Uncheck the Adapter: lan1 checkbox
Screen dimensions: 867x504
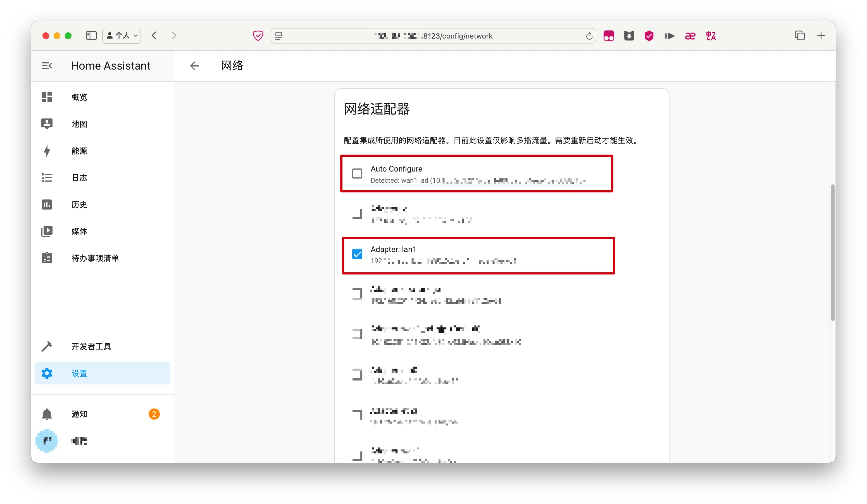pos(357,254)
